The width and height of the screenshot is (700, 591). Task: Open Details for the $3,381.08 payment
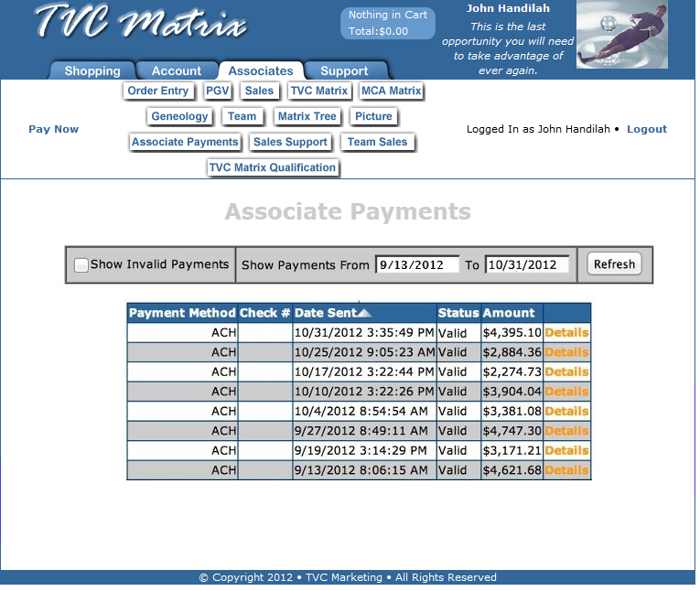(x=566, y=411)
